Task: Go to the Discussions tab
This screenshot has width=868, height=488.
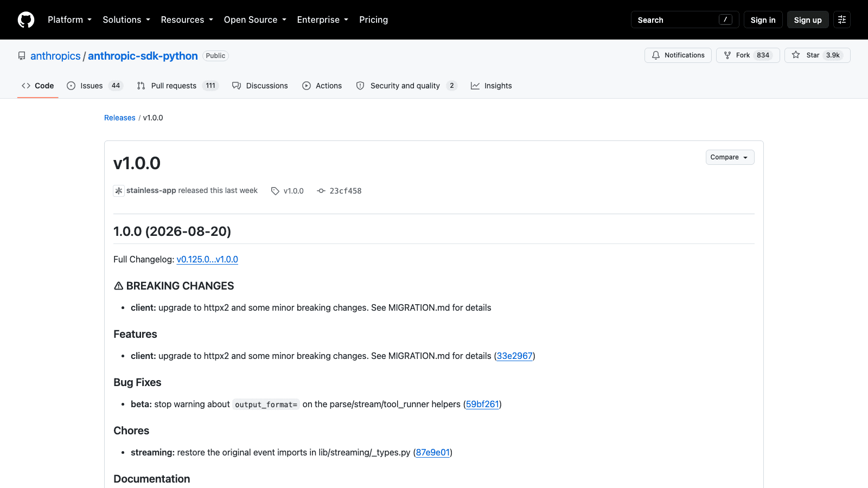Action: point(260,86)
